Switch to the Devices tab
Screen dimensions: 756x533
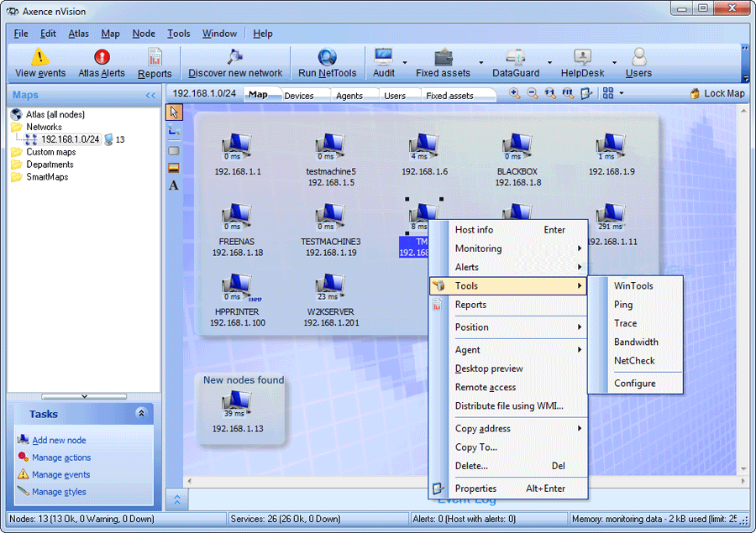coord(299,96)
